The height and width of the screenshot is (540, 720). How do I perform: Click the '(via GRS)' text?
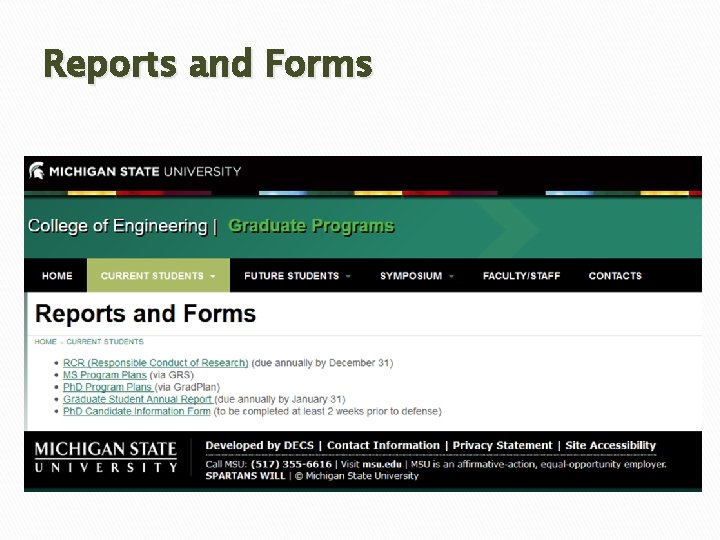pyautogui.click(x=172, y=375)
